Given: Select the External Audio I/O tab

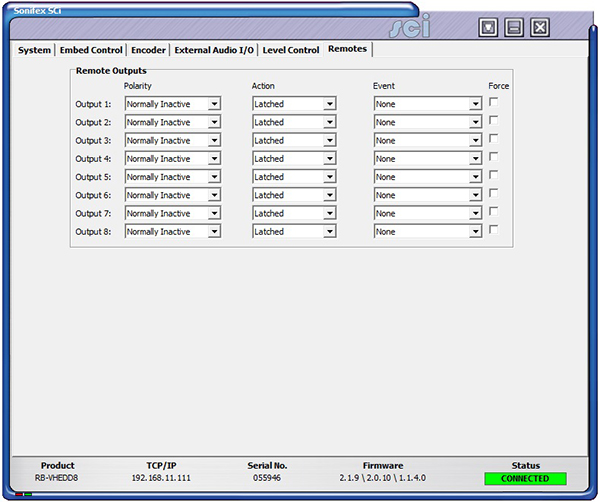Looking at the screenshot, I should coord(213,50).
